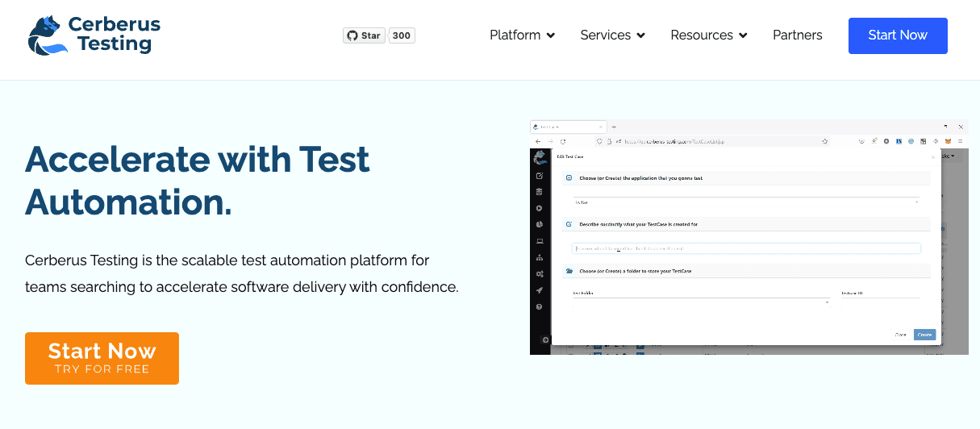Expand the Platform menu dropdown
This screenshot has height=429, width=980.
[522, 35]
